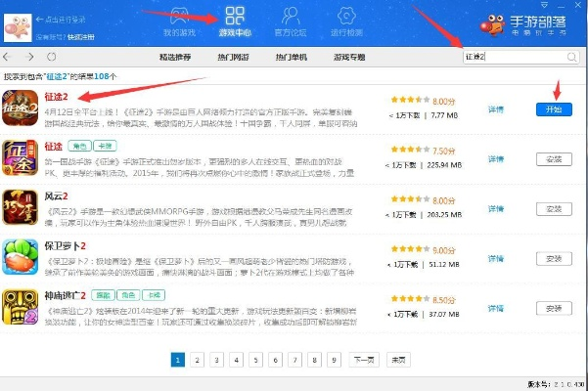Click the 快速注册 quick register link
The image size is (588, 391).
coord(81,37)
